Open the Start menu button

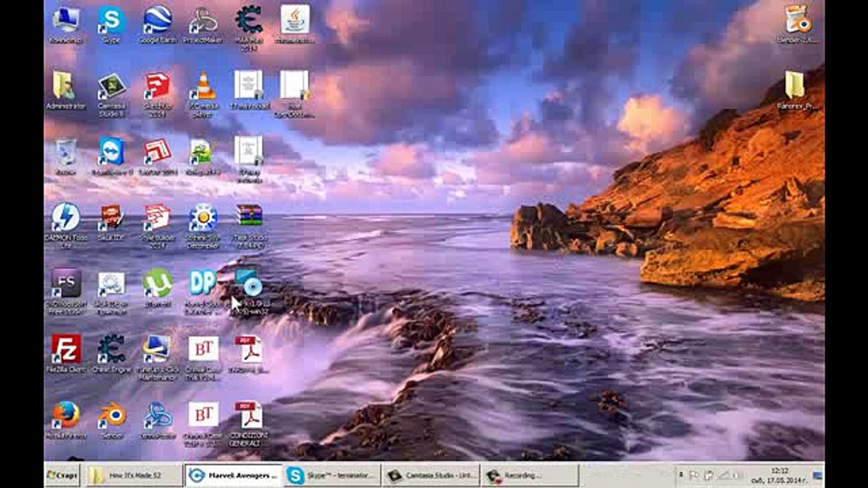point(62,475)
